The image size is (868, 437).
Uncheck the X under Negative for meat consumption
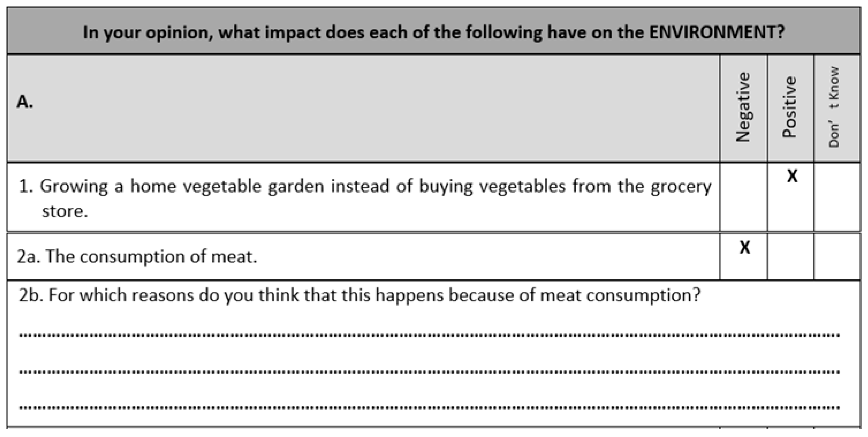[x=745, y=247]
